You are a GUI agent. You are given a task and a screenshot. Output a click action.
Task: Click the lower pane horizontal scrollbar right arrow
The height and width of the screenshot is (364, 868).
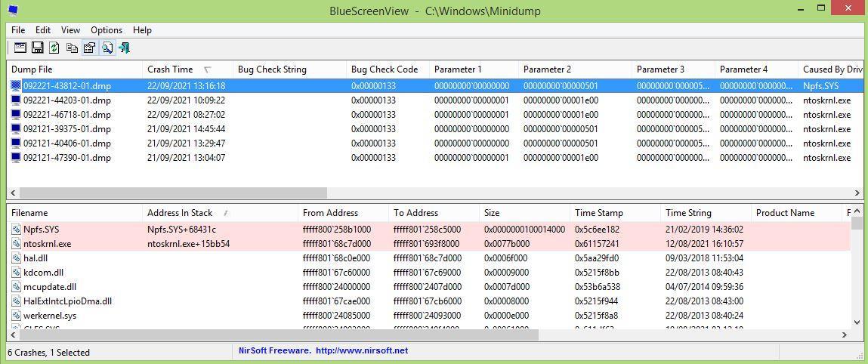pyautogui.click(x=845, y=335)
